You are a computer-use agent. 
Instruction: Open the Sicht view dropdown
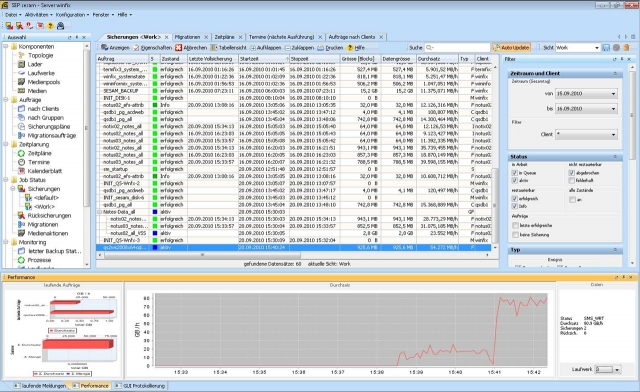click(x=596, y=48)
